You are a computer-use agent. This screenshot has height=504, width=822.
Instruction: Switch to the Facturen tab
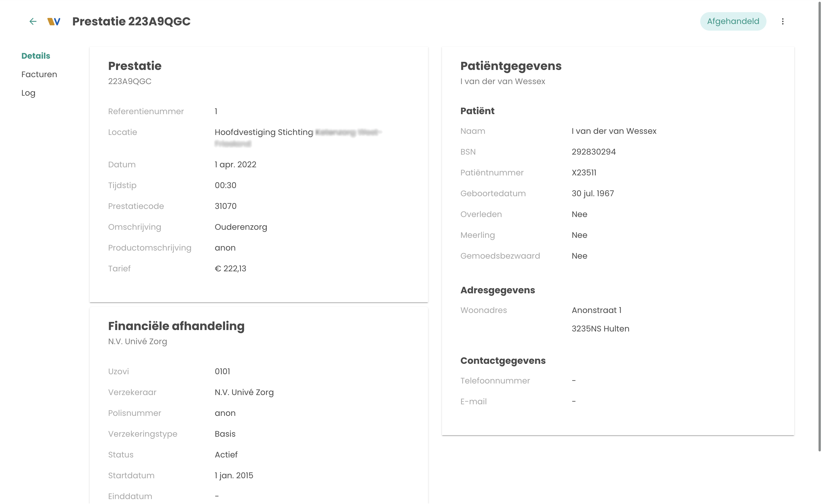(39, 74)
